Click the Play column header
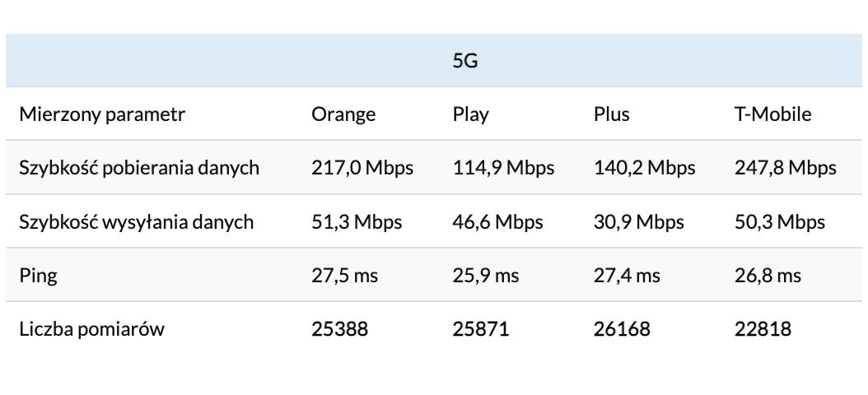 [x=470, y=114]
